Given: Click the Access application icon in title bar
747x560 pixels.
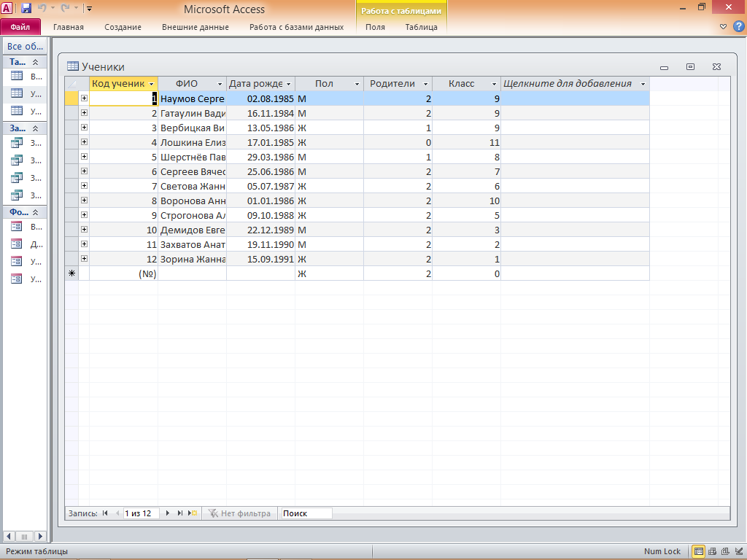Looking at the screenshot, I should pyautogui.click(x=7, y=8).
